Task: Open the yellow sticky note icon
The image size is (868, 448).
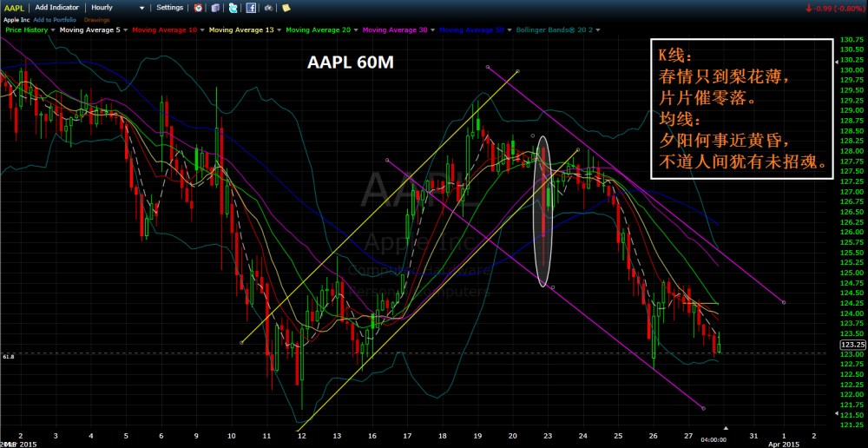Action: point(285,8)
